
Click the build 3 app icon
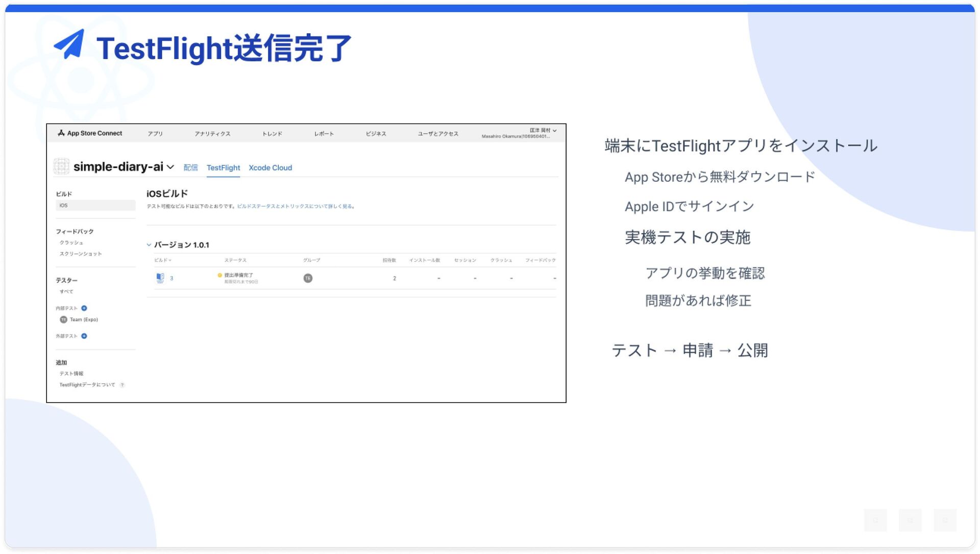pyautogui.click(x=160, y=278)
